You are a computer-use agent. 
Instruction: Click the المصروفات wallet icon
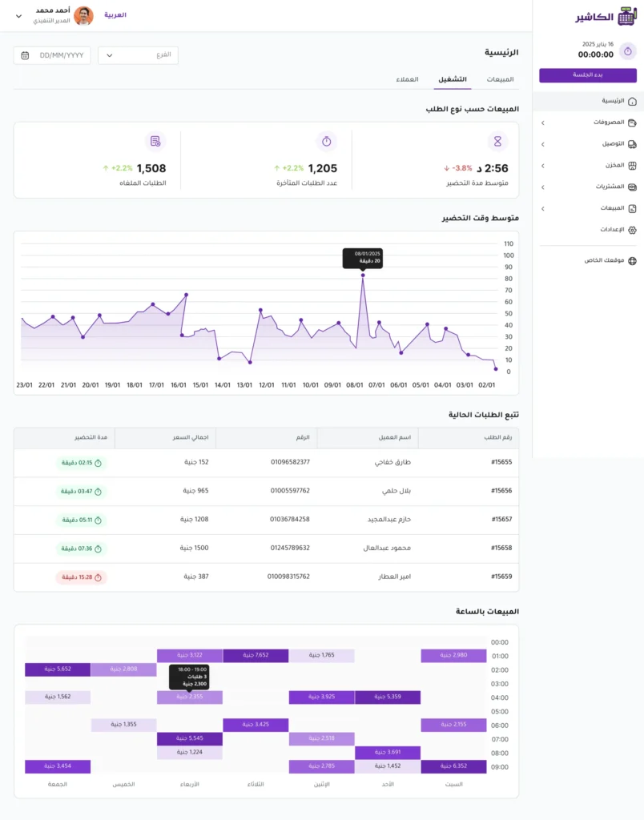point(632,123)
